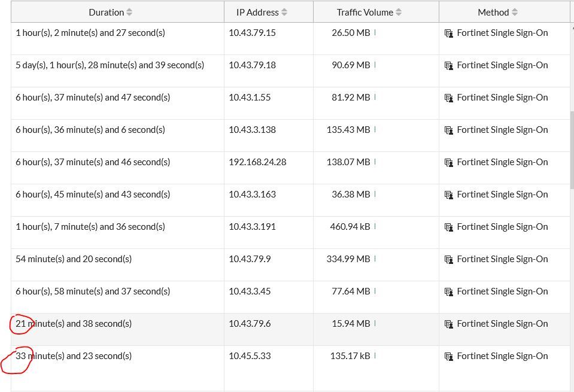The width and height of the screenshot is (574, 392).
Task: Click the Fortinet Single Sign-On icon for 10.43.79.15
Action: (449, 34)
